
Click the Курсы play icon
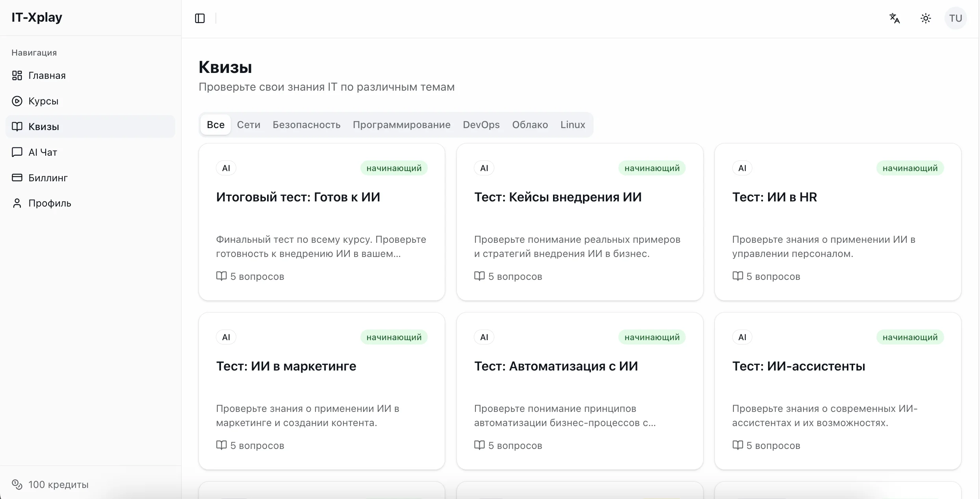(17, 101)
